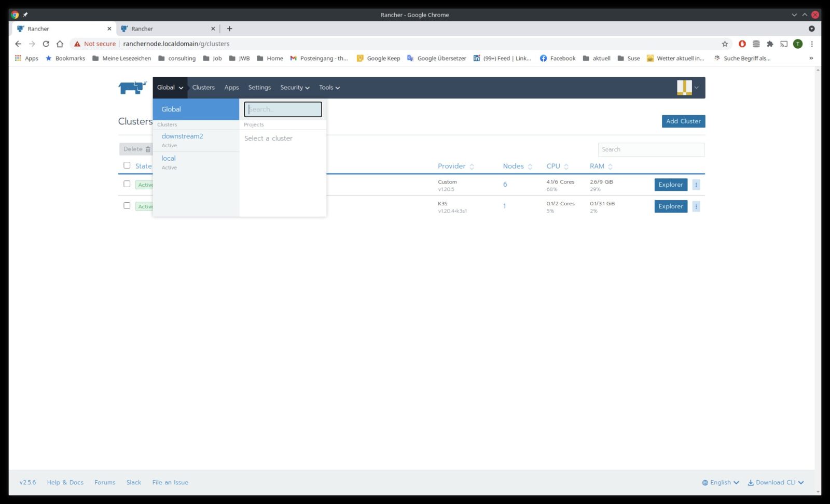Click the globe icon beside English in footer
Image resolution: width=830 pixels, height=504 pixels.
(x=703, y=482)
